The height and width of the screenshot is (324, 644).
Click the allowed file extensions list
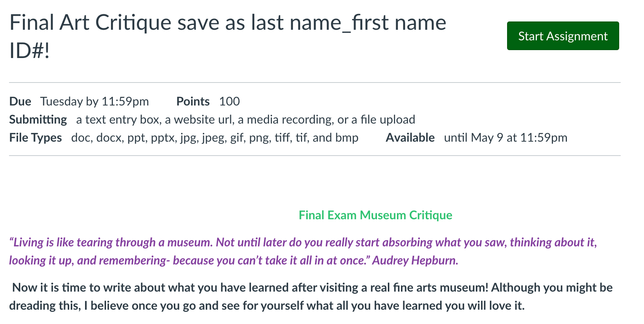pyautogui.click(x=215, y=138)
